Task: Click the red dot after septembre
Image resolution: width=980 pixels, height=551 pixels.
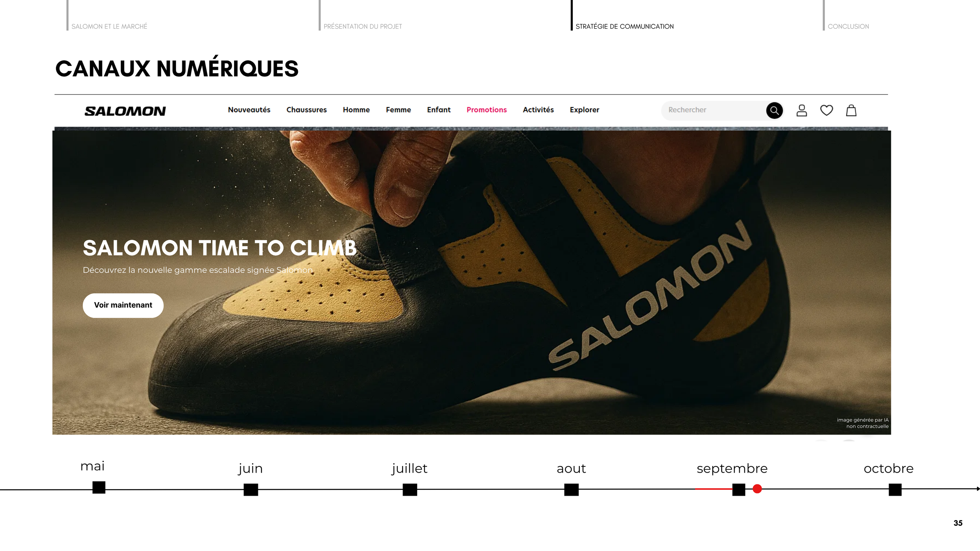Action: point(757,489)
